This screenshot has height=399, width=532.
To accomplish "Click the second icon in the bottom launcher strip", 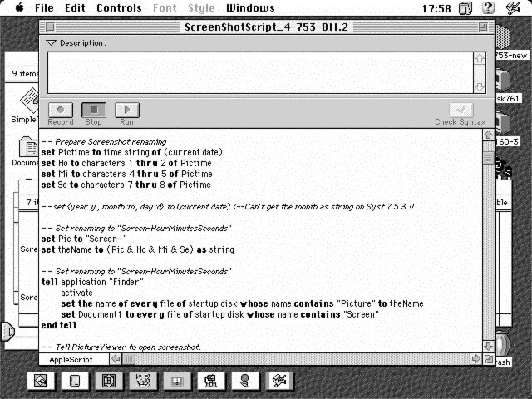I will point(74,381).
